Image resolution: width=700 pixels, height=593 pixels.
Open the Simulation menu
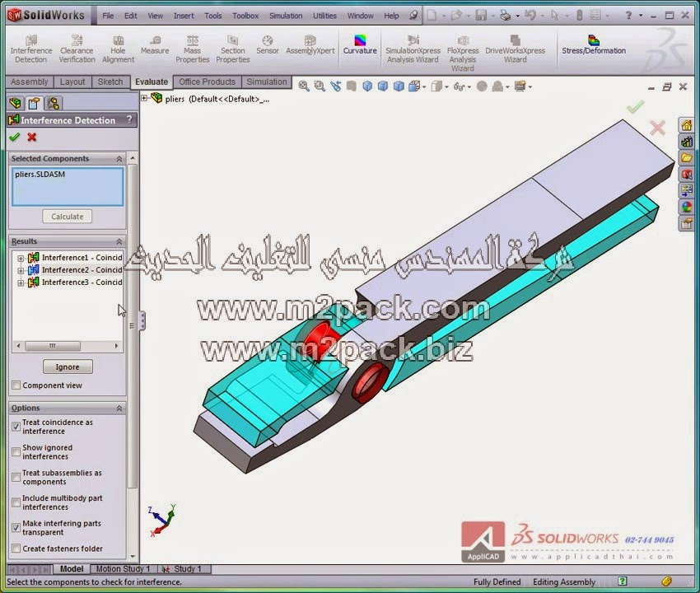click(286, 16)
